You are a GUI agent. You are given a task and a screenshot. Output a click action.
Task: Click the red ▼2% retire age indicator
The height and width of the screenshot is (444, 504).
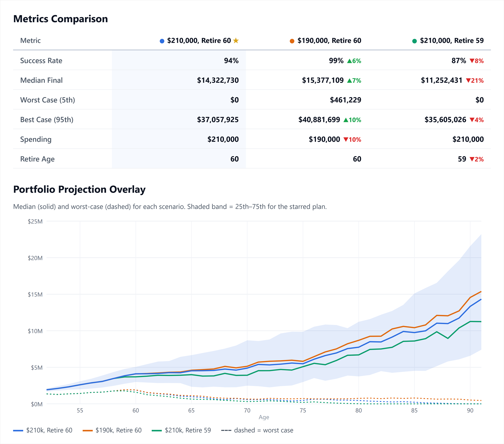[x=477, y=159]
